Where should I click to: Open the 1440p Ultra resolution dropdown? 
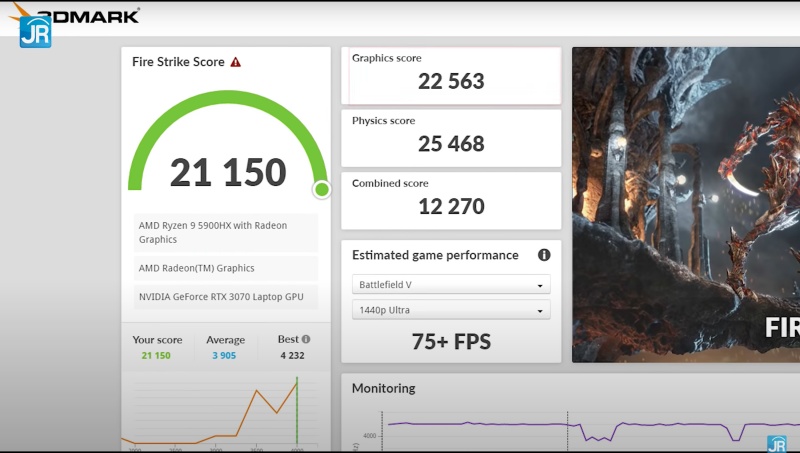451,311
